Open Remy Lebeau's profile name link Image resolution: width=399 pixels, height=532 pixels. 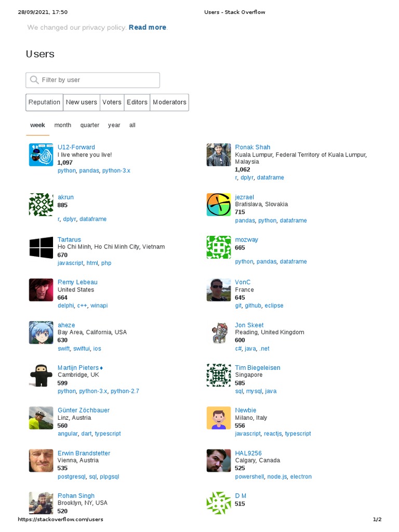[x=78, y=282]
